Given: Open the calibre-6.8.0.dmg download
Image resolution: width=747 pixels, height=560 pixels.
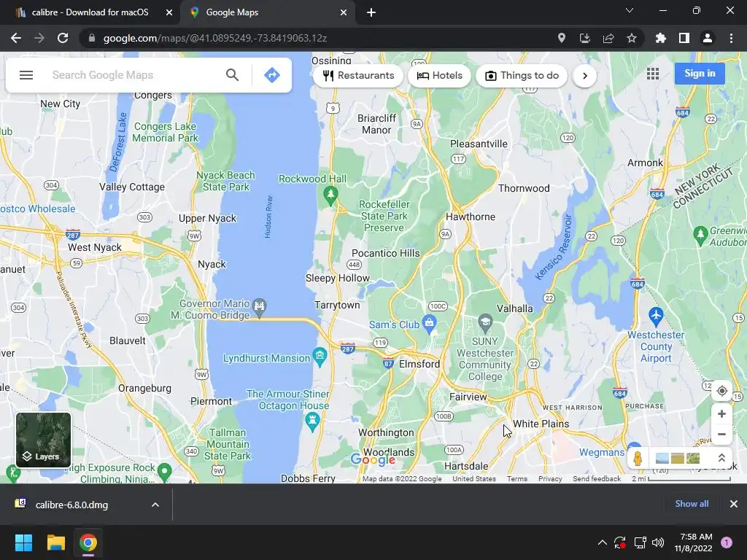Looking at the screenshot, I should click(71, 505).
